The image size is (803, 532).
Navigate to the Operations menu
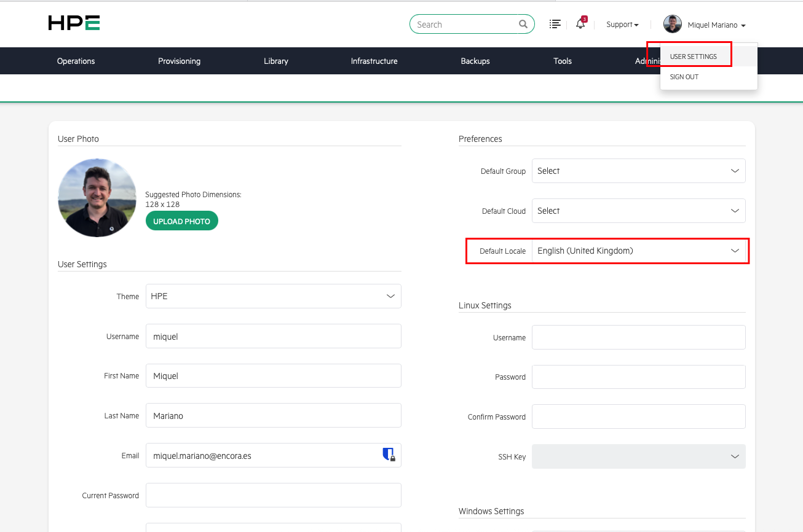76,61
